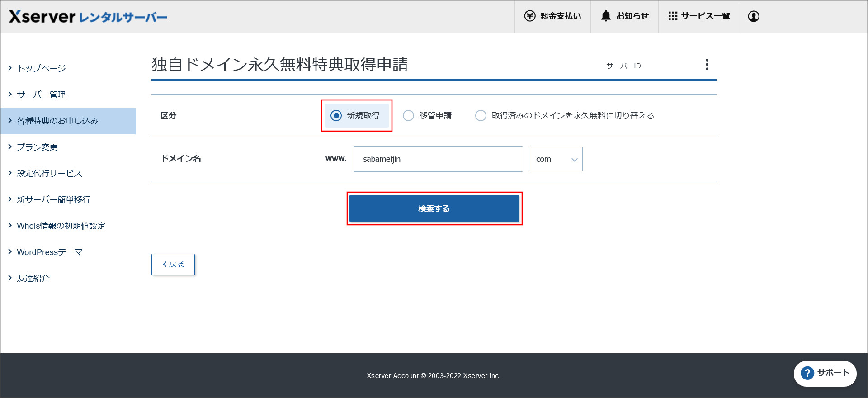Click the Xserver レンタルサーバー logo
This screenshot has width=868, height=398.
pos(88,17)
